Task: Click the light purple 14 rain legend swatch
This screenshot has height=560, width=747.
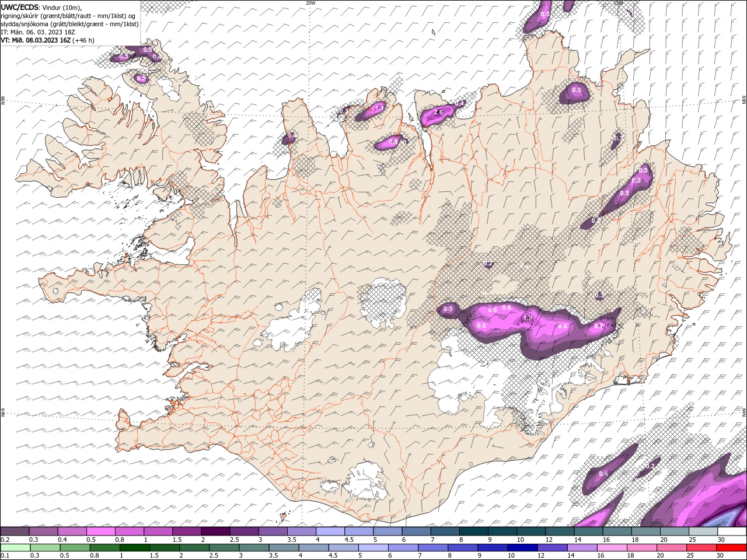Action: (x=582, y=548)
